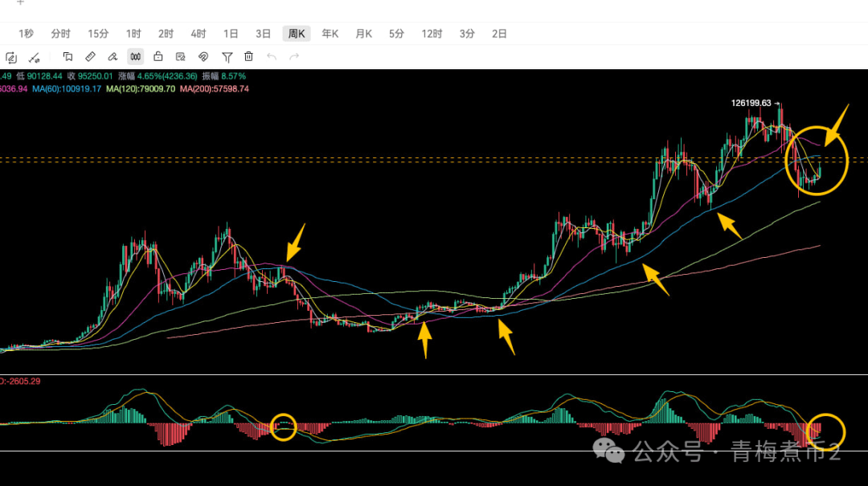868x486 pixels.
Task: Switch to the 年K yearly chart
Action: pyautogui.click(x=330, y=34)
